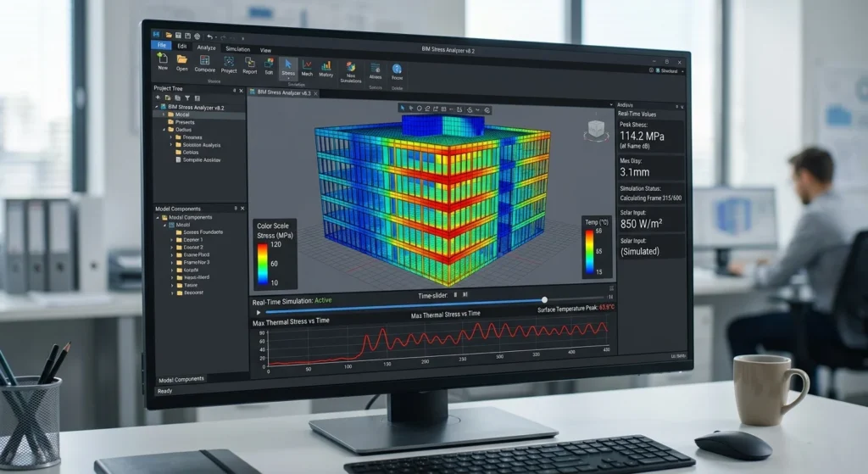Switch to the Analyze ribbon tab
Screen dimensions: 868x474
click(x=207, y=47)
